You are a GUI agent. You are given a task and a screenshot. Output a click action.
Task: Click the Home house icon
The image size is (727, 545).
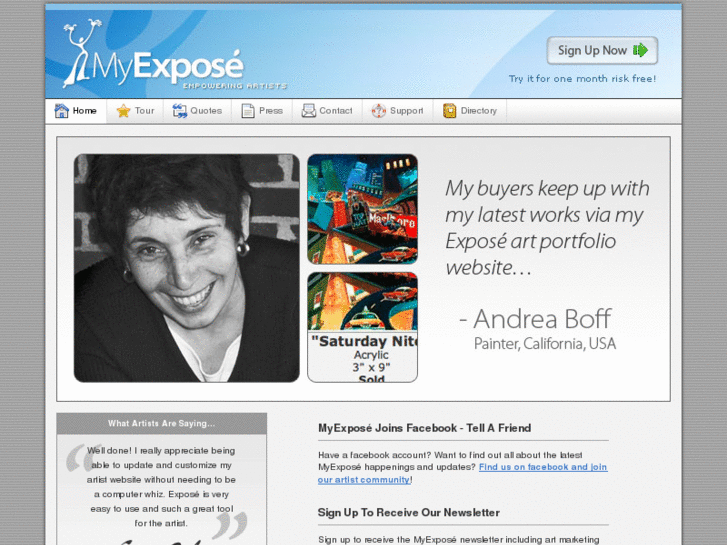tap(62, 111)
